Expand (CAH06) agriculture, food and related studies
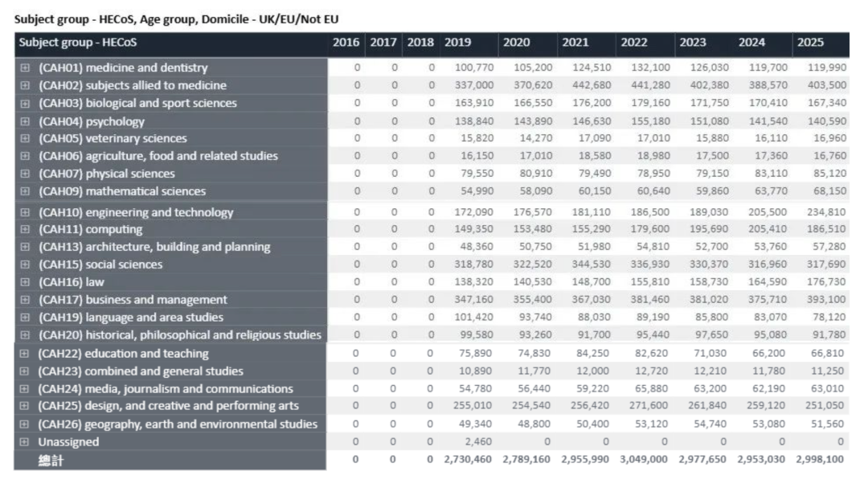The image size is (868, 484). [x=25, y=156]
